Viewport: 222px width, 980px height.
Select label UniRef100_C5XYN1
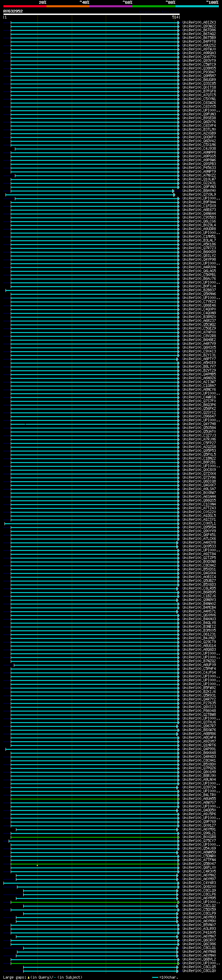coord(199,99)
